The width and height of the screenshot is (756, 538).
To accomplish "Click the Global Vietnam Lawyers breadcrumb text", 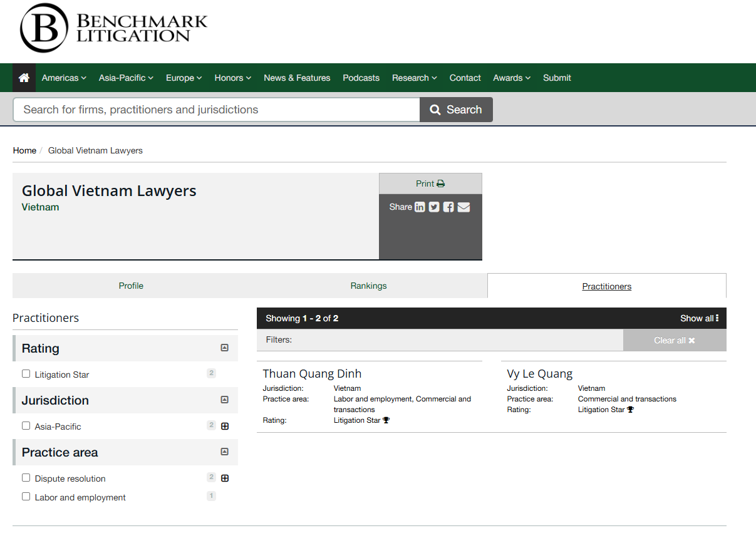I will [95, 150].
